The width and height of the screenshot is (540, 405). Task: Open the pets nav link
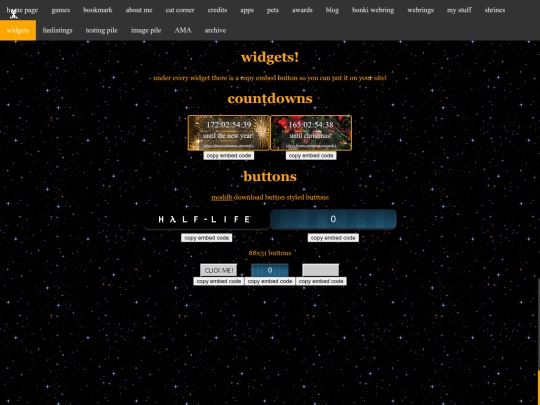(273, 10)
